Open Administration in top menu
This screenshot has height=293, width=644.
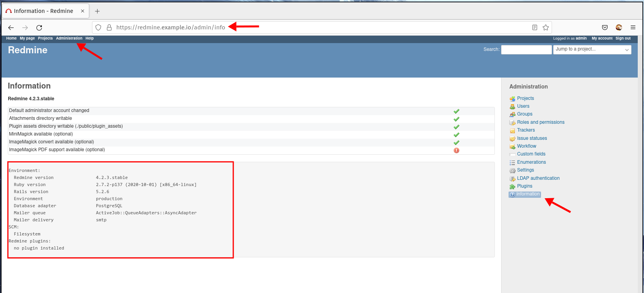point(69,38)
